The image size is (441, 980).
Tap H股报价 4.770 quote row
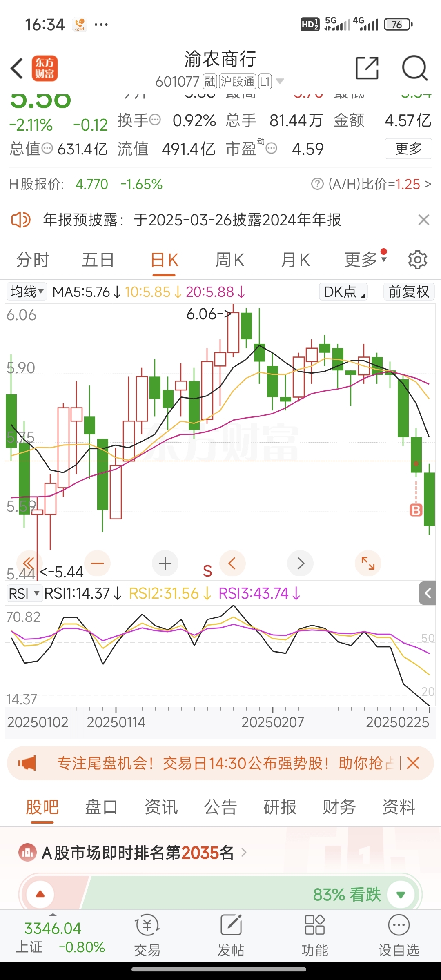[x=86, y=184]
